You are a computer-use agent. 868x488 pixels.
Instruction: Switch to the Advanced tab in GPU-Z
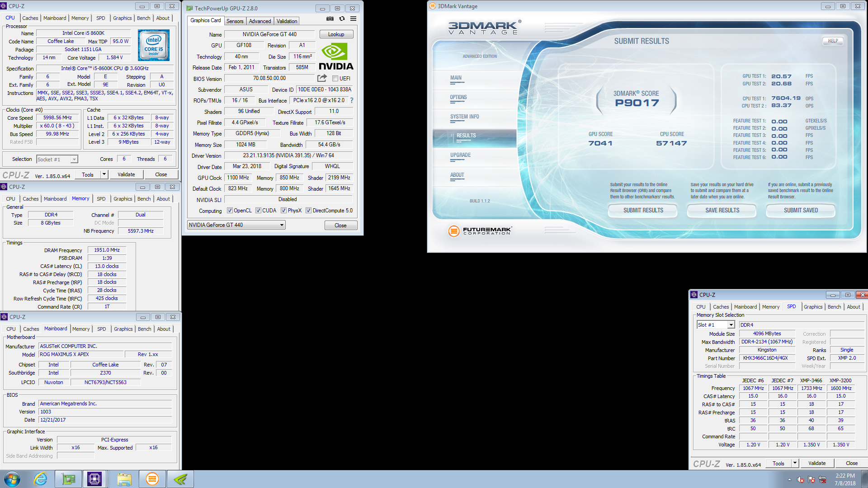pos(260,21)
